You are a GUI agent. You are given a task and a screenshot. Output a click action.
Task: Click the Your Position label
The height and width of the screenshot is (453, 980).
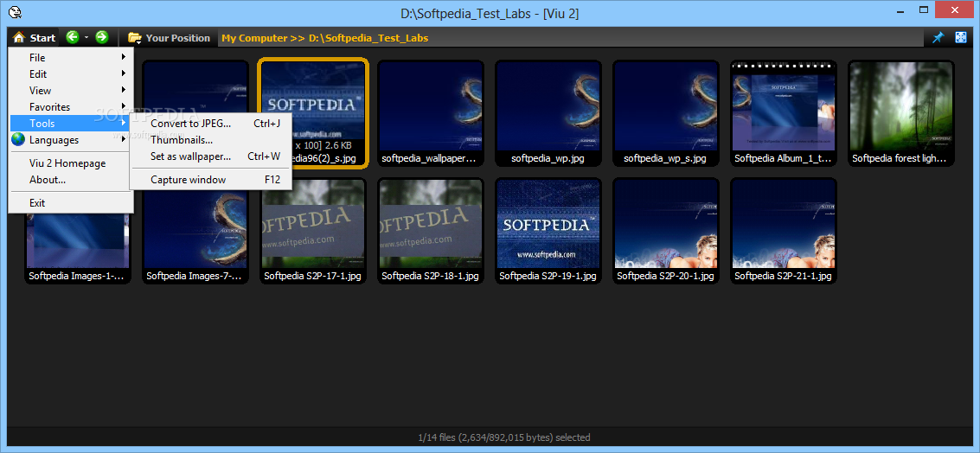[x=178, y=38]
